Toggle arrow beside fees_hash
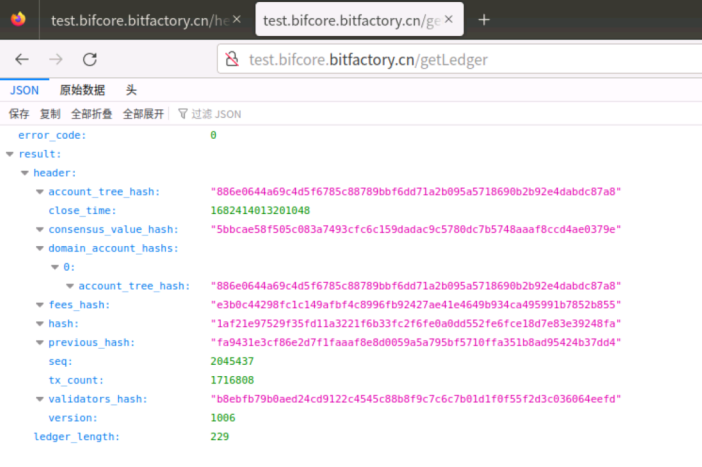The width and height of the screenshot is (702, 467). (x=40, y=304)
